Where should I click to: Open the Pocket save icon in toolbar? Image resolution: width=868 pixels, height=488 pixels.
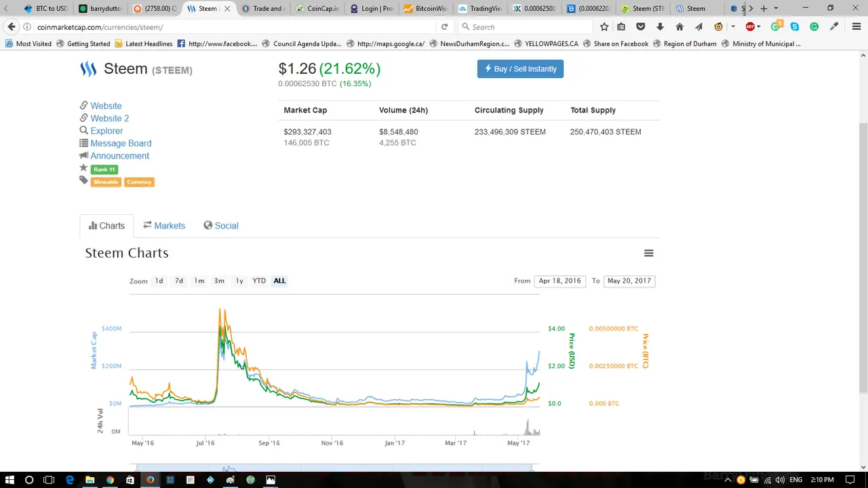pos(641,27)
